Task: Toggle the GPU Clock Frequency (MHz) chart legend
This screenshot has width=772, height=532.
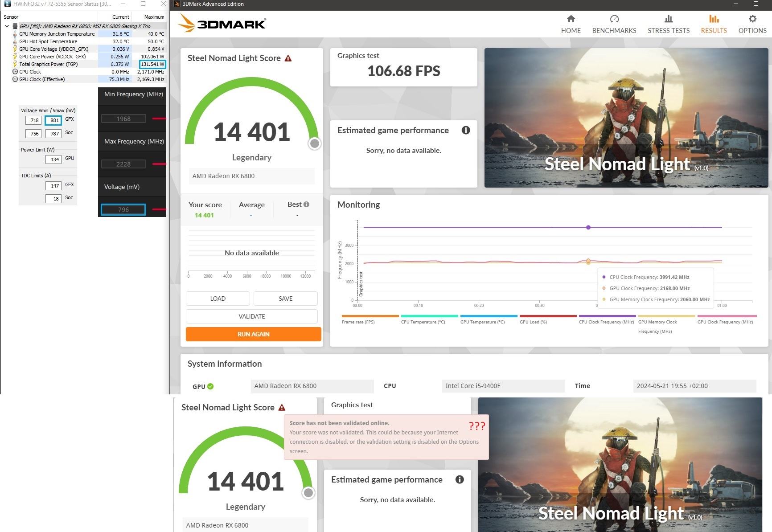Action: [x=727, y=319]
